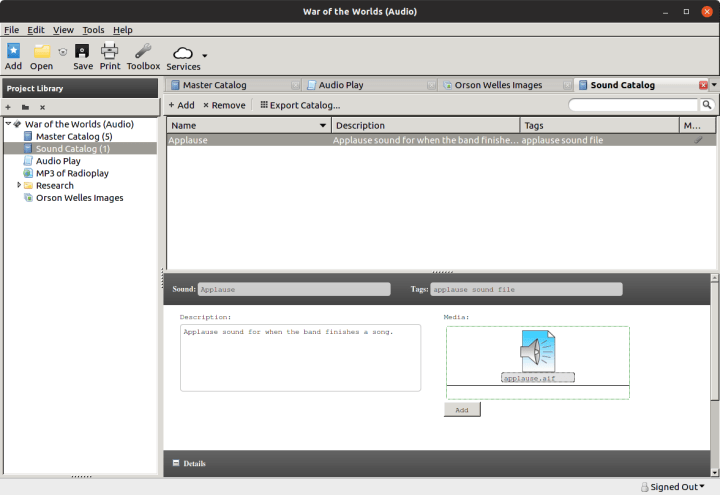Close the Orson Welles Images tab
Screen dimensions: 720x495
pyautogui.click(x=567, y=85)
